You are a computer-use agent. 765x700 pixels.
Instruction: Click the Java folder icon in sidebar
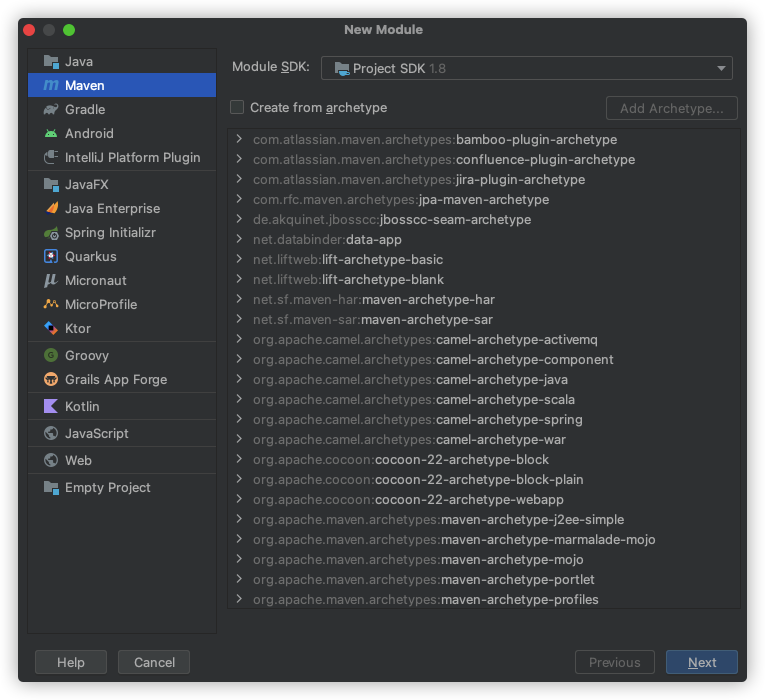51,61
